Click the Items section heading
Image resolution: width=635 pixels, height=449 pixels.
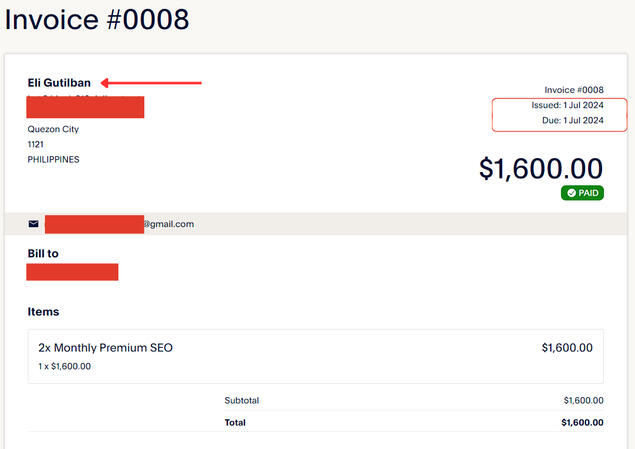43,312
